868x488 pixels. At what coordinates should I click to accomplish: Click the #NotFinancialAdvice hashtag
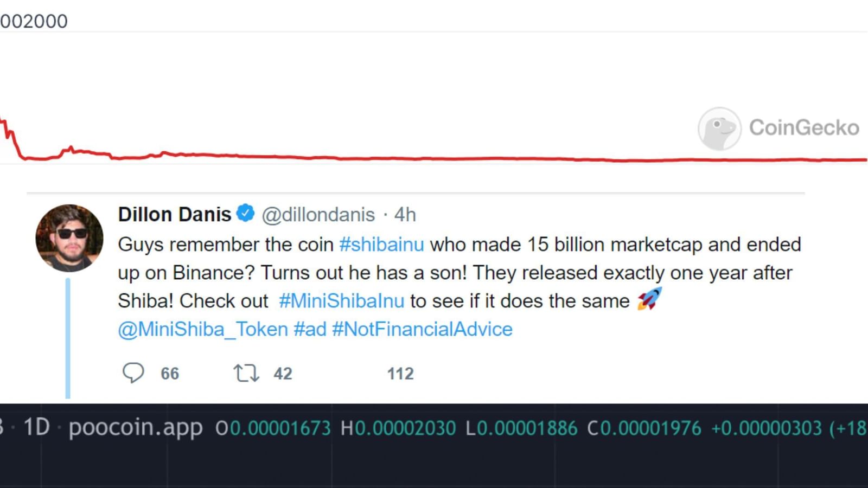click(x=422, y=329)
